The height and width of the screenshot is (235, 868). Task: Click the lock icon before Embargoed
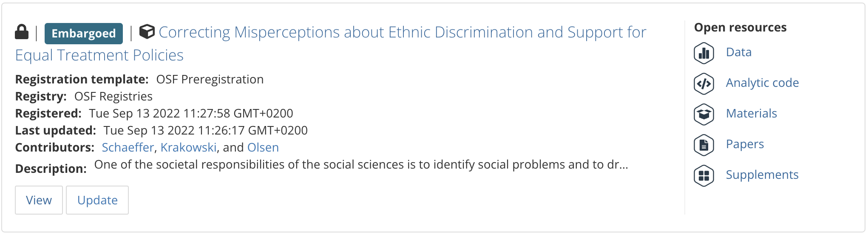(x=22, y=32)
